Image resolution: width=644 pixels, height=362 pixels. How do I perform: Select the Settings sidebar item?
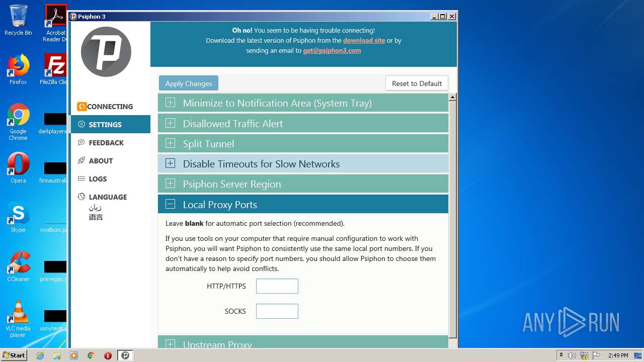click(110, 125)
